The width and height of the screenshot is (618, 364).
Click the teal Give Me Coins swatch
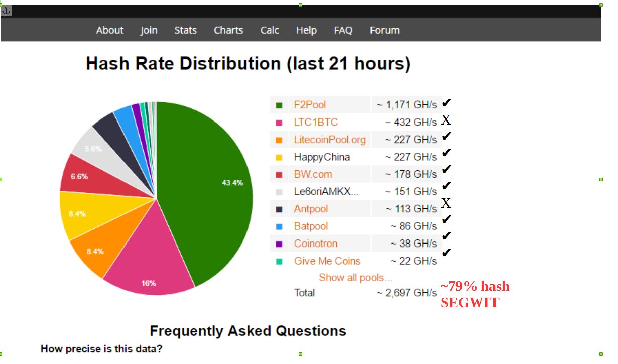pyautogui.click(x=279, y=261)
